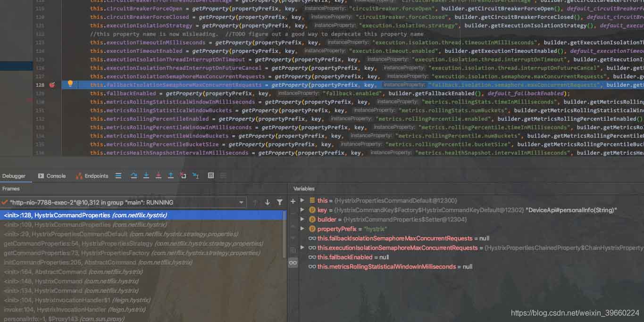The height and width of the screenshot is (322, 644).
Task: Click the Step Into debugger icon
Action: pos(146,175)
